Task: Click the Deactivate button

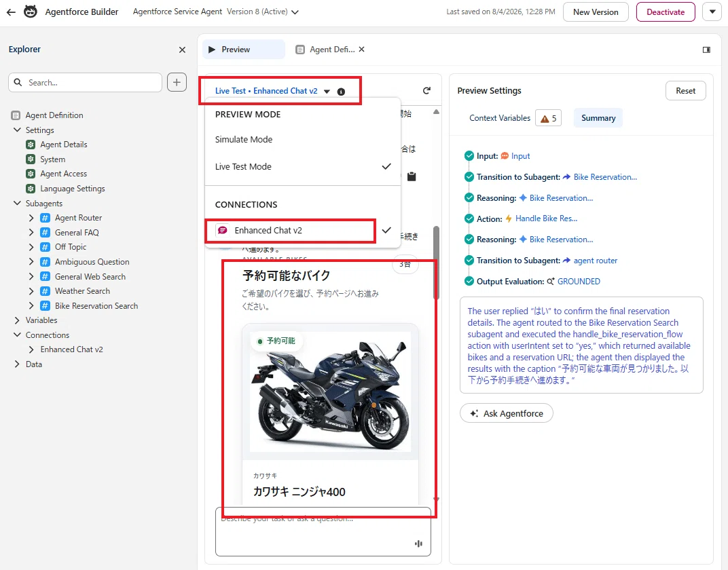Action: click(666, 12)
